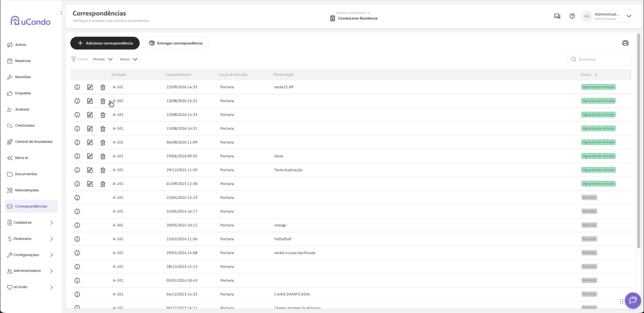This screenshot has width=644, height=313.
Task: Open the help question mark icon
Action: click(x=572, y=16)
